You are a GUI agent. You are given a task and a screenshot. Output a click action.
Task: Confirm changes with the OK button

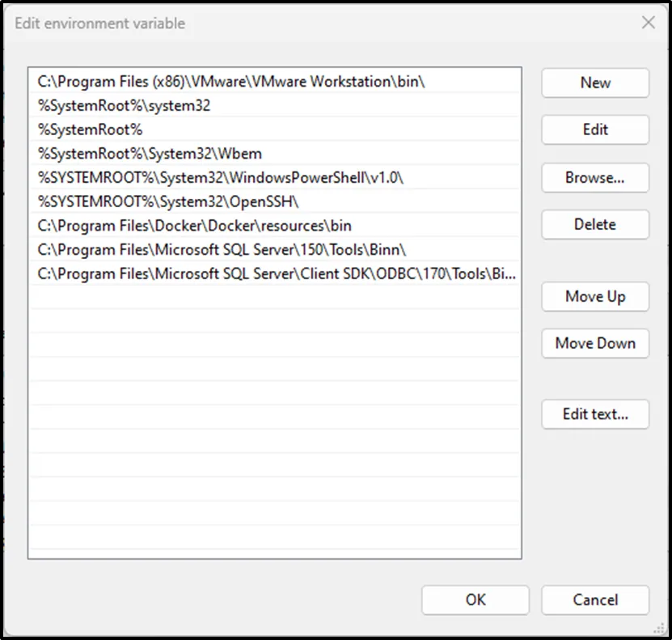475,600
